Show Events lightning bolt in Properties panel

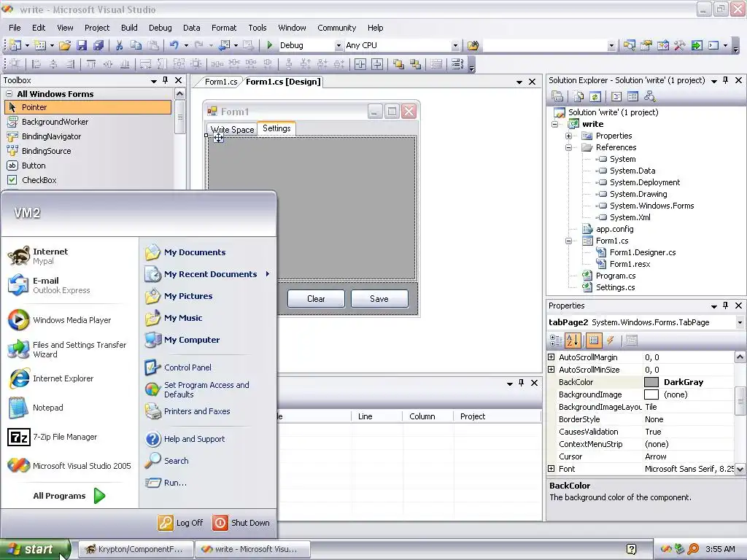611,340
